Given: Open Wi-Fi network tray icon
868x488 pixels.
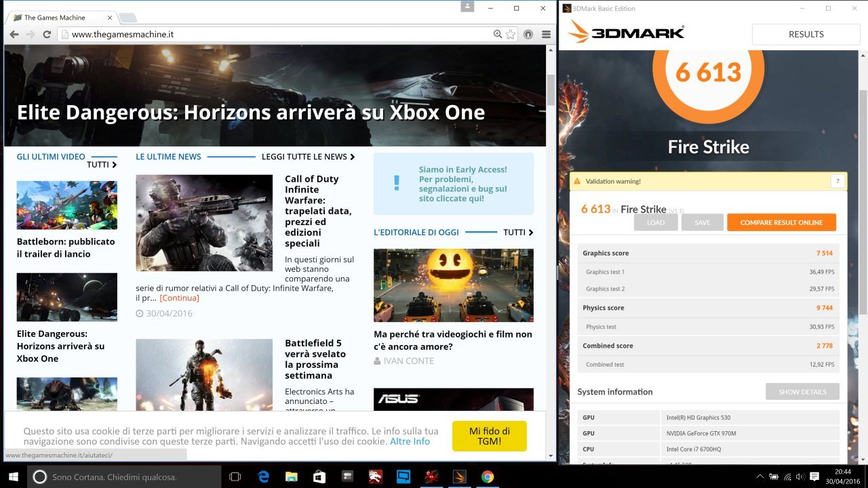Looking at the screenshot, I should pos(787,476).
